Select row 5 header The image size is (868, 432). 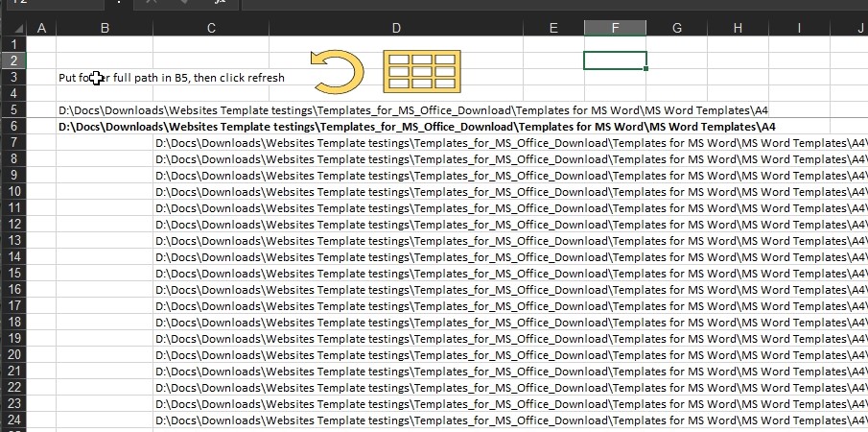coord(13,110)
